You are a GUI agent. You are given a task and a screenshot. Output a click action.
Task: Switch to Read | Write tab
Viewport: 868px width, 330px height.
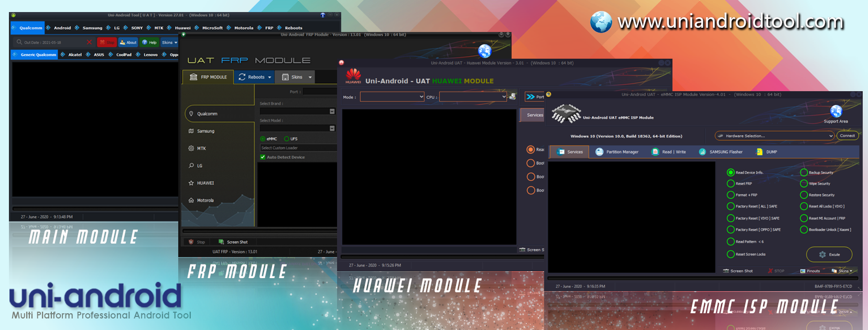(668, 152)
